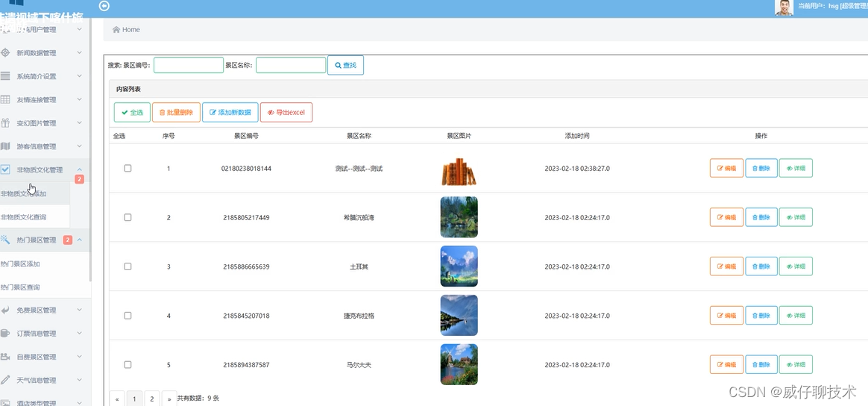Click 详细 for row 捷克布拉格

click(796, 316)
